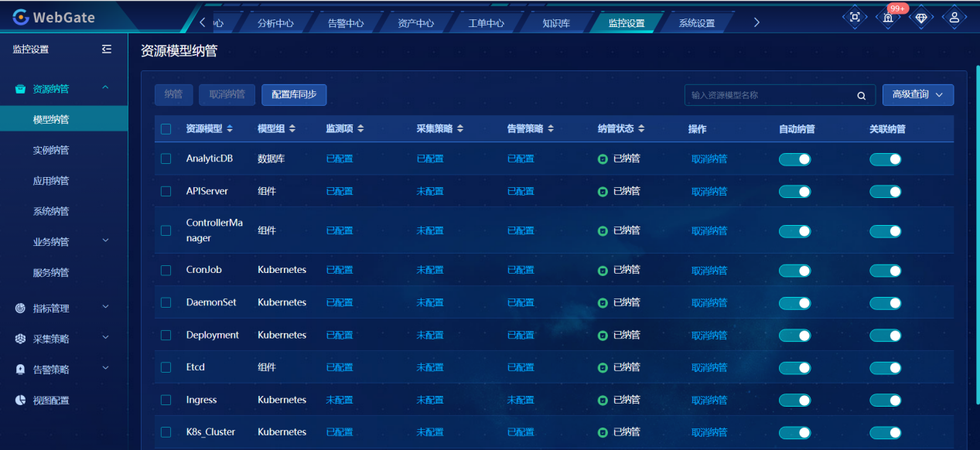Screen dimensions: 980x450
Task: Expand the sidebar 告警策略 section chevron
Action: tap(106, 369)
